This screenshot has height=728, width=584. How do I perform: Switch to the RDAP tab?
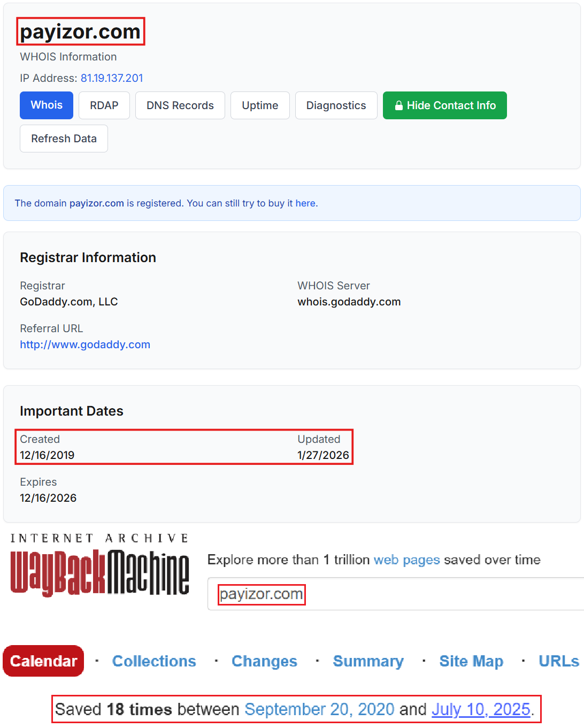coord(104,105)
